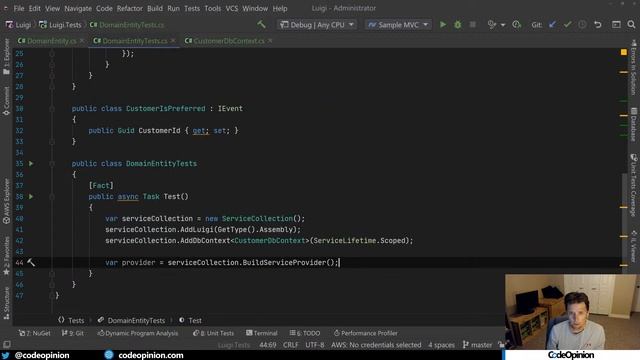Open the Window menu

255,8
